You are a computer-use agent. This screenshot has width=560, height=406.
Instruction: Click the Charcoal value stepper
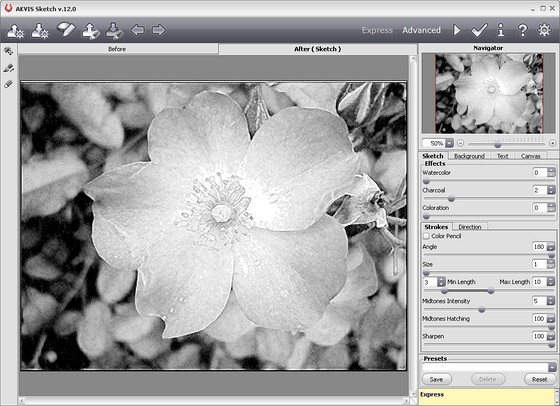(x=551, y=190)
